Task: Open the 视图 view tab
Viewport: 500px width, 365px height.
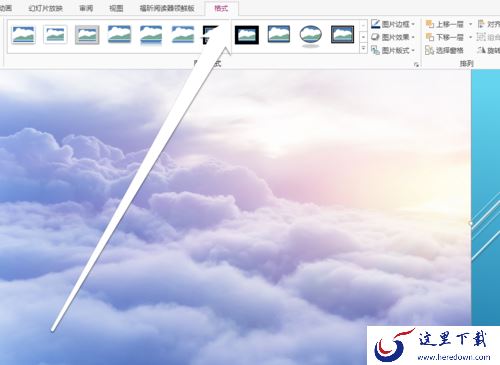Action: point(116,8)
